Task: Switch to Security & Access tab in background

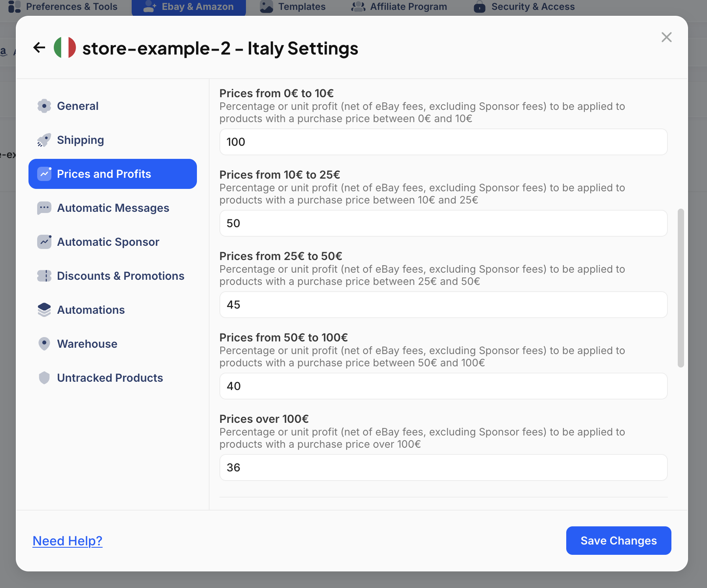Action: pos(524,7)
